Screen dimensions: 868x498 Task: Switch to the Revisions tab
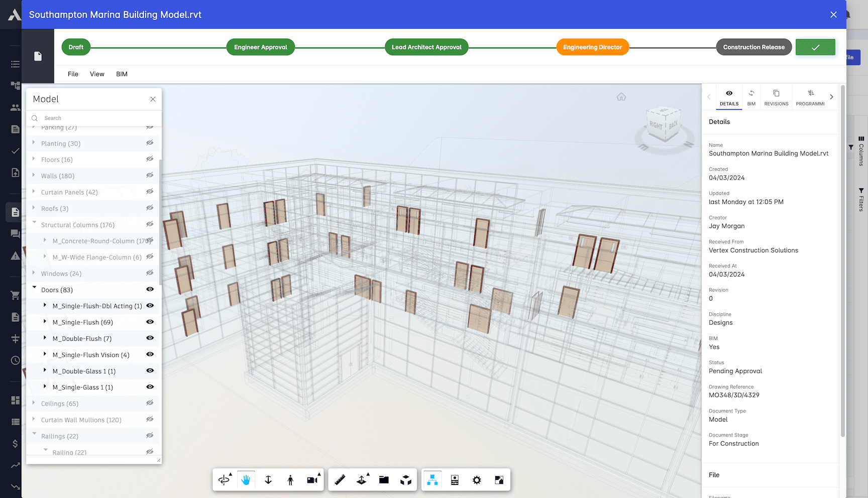[776, 96]
